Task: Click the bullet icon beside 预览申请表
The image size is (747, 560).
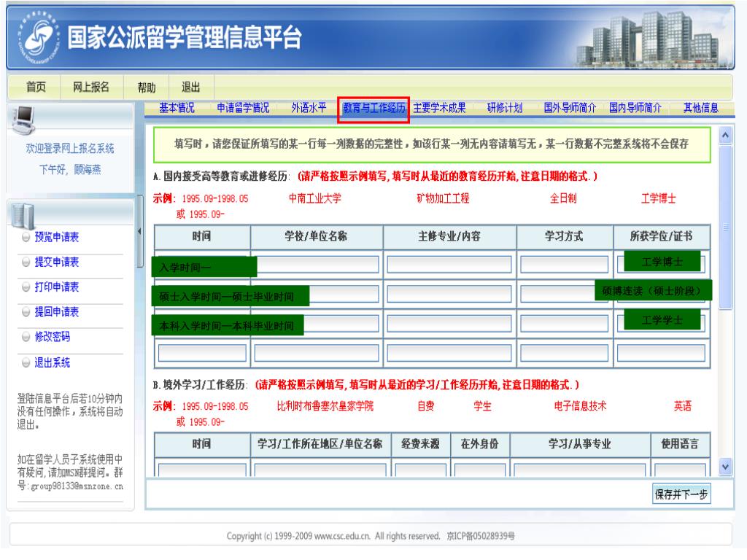Action: [x=26, y=237]
